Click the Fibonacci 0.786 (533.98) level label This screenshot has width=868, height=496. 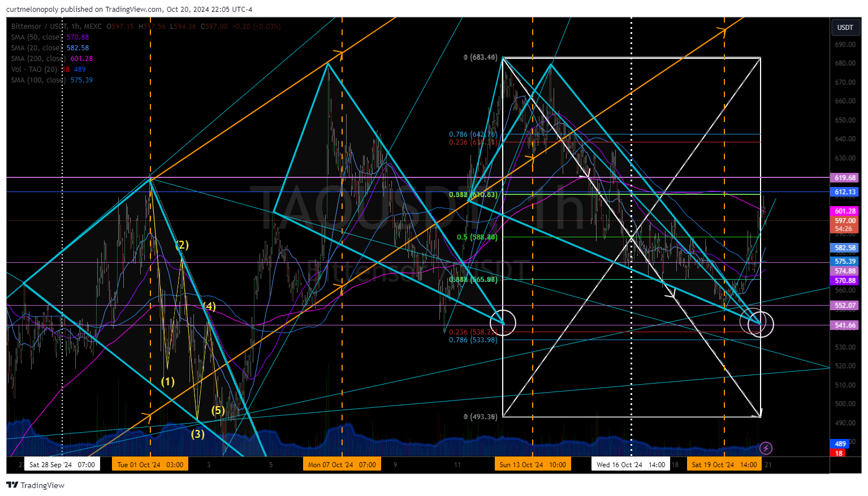coord(473,340)
